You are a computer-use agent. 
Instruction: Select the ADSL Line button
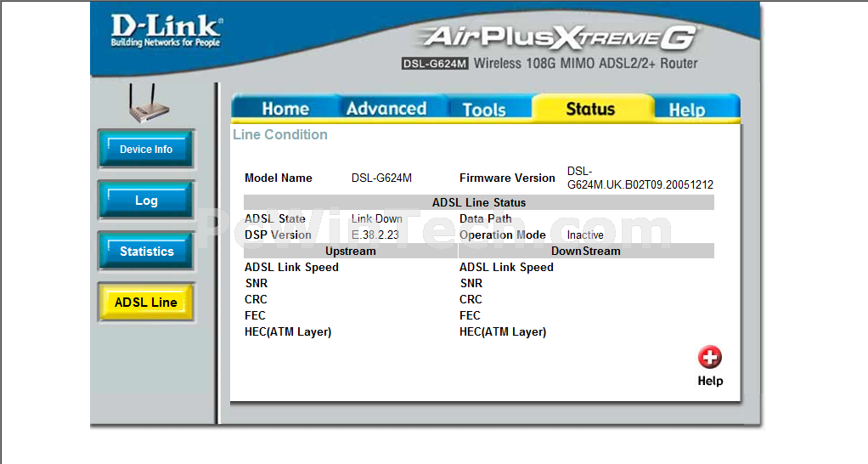pyautogui.click(x=146, y=303)
